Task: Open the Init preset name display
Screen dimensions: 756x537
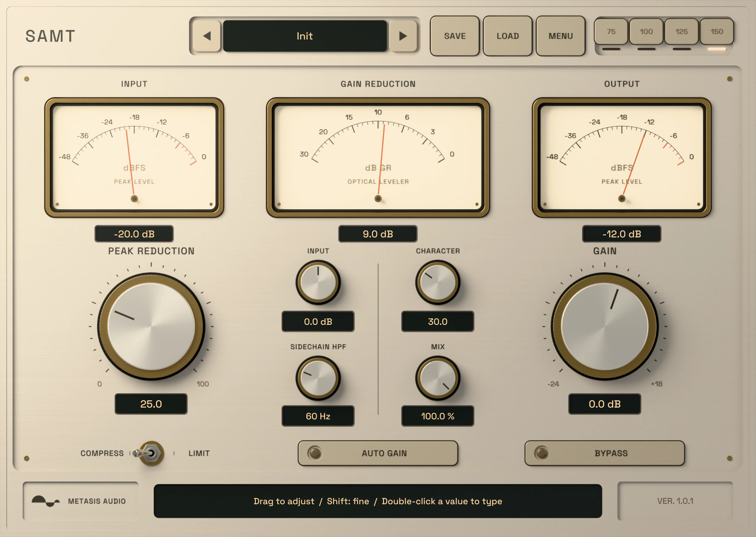Action: 304,36
